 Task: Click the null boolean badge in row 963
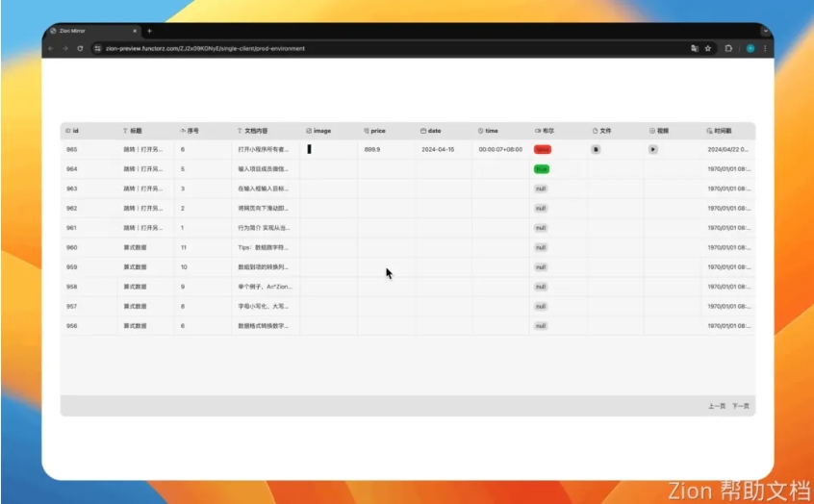click(x=541, y=189)
